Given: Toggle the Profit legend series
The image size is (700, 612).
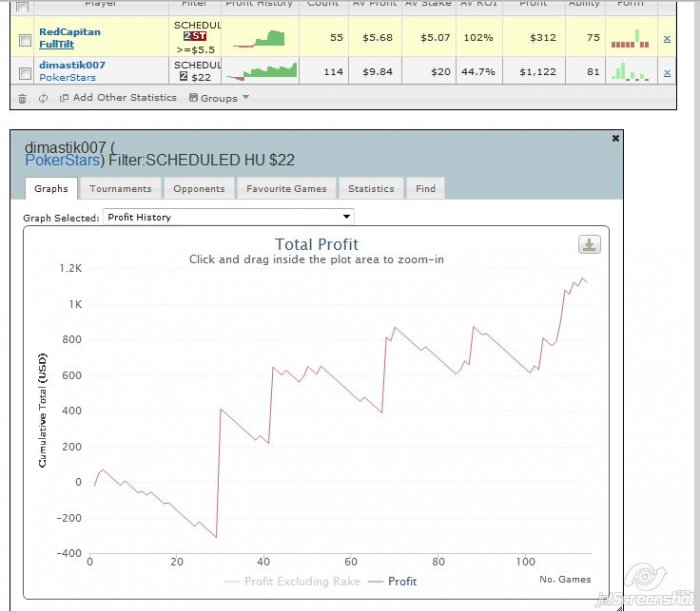Looking at the screenshot, I should (392, 581).
